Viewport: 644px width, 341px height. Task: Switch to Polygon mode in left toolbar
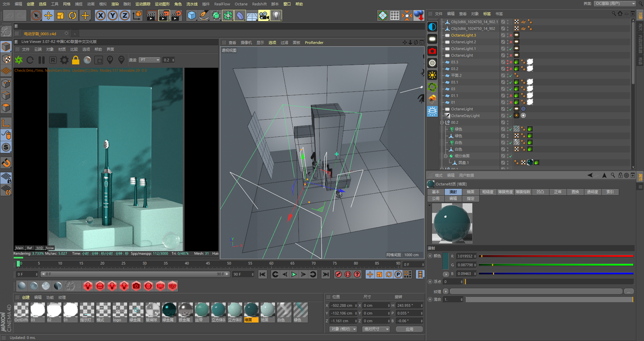[x=6, y=107]
